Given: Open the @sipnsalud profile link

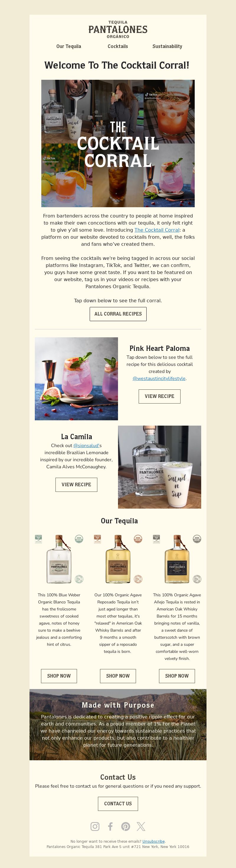Looking at the screenshot, I should (x=86, y=445).
